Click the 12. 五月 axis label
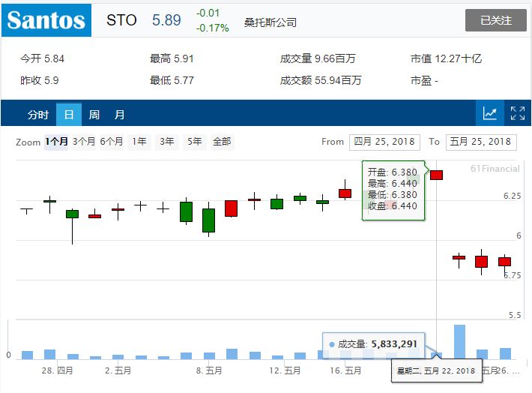Image resolution: width=532 pixels, height=393 pixels. point(285,370)
